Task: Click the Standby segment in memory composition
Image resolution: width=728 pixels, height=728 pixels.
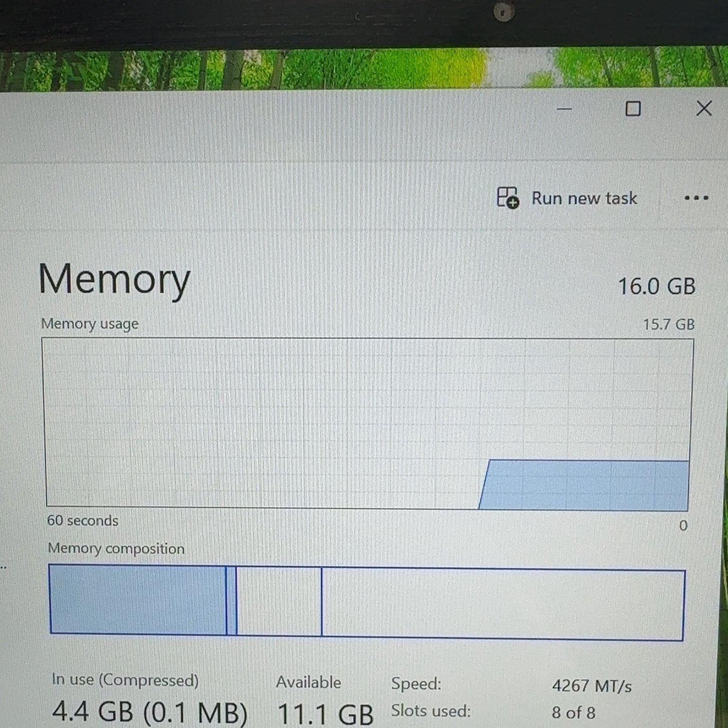Action: click(x=279, y=601)
